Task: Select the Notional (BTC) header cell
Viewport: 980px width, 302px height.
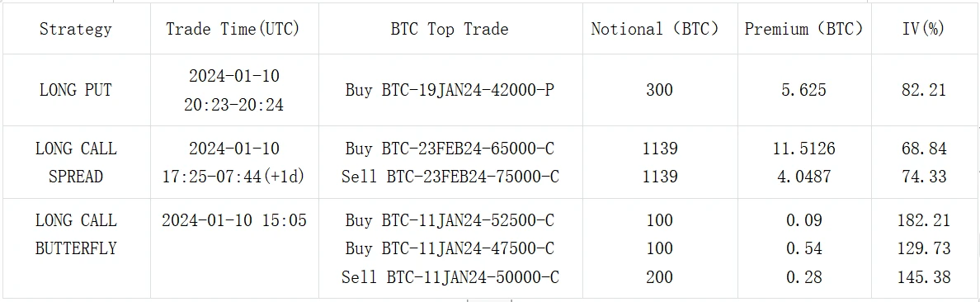Action: [x=660, y=29]
